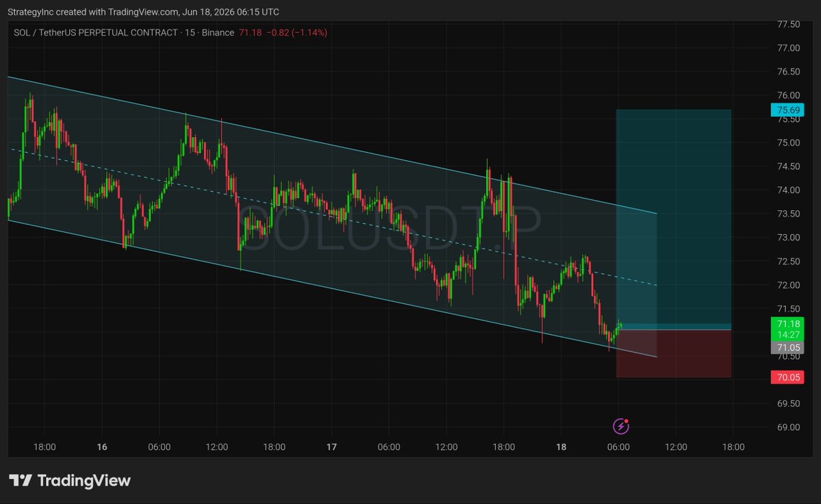
Task: Click the dashed midline of the descending channel
Action: [332, 217]
